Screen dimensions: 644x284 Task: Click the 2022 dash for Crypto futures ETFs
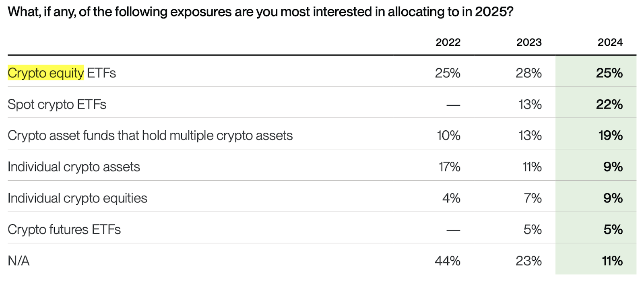453,230
